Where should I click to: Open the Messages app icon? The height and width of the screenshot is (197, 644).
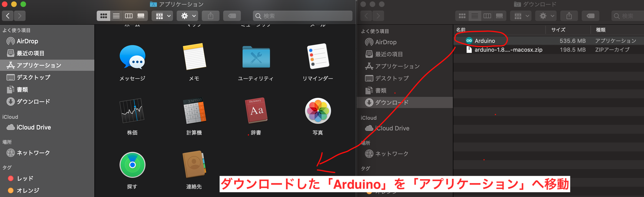pyautogui.click(x=132, y=57)
